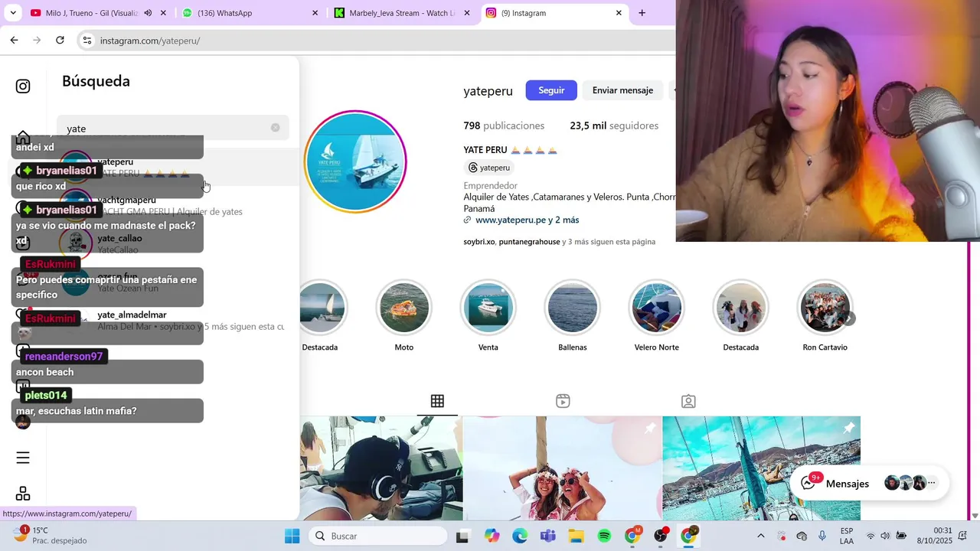Open the soybri.xo mutual follower link
The height and width of the screenshot is (551, 980).
click(x=479, y=242)
